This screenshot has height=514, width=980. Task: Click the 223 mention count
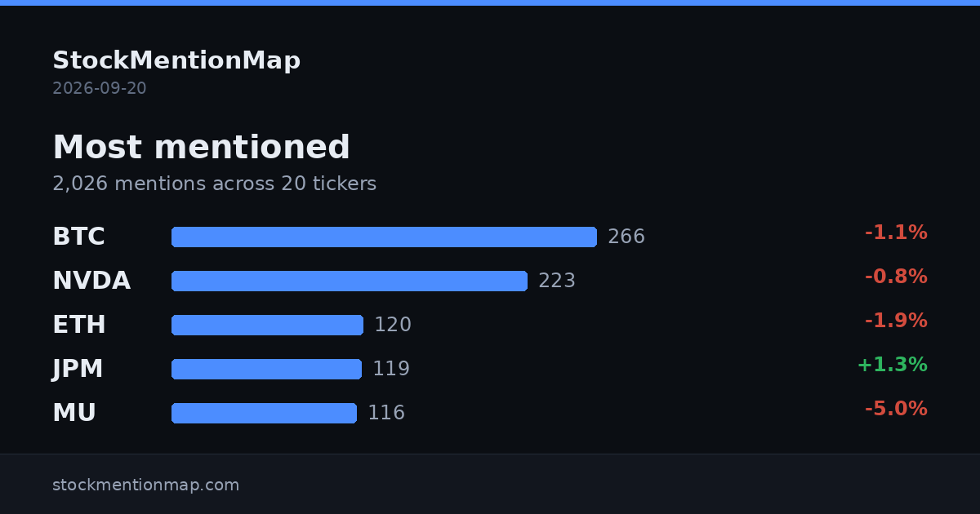557,281
